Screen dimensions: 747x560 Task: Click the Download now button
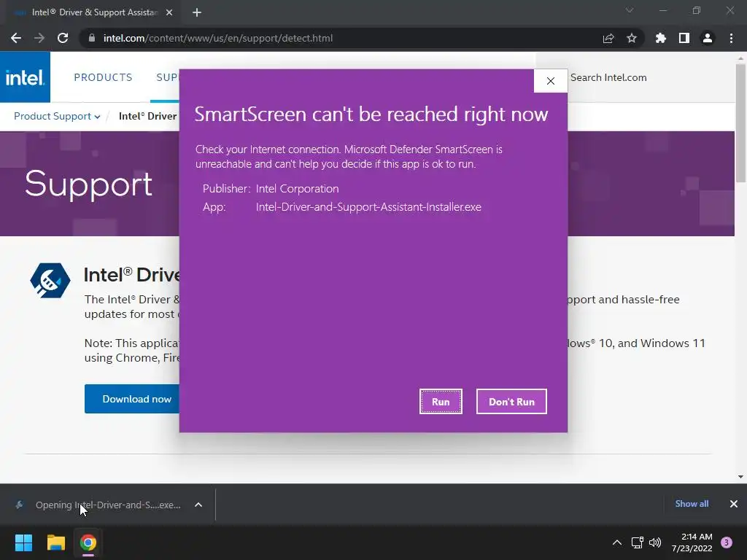pyautogui.click(x=132, y=399)
